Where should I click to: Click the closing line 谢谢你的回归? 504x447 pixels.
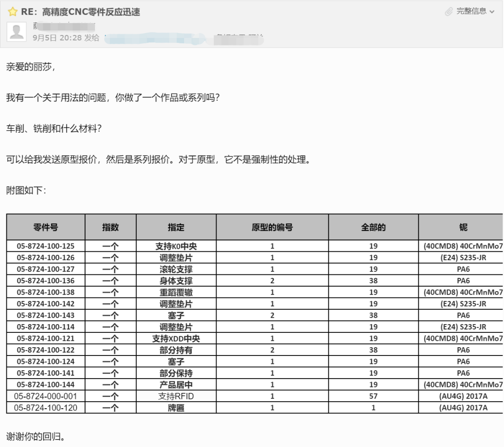click(x=35, y=436)
